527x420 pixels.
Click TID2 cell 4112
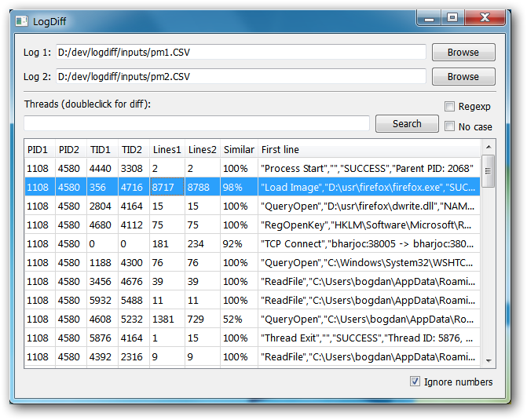point(134,225)
